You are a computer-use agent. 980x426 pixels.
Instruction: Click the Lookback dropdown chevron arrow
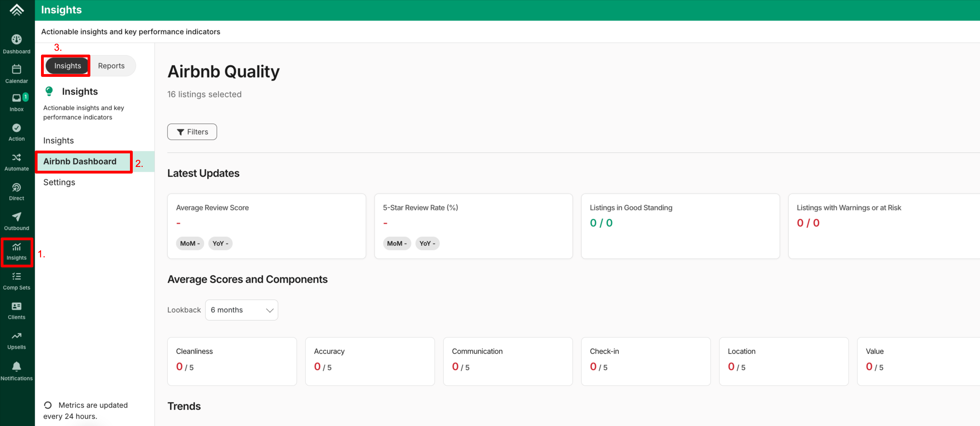click(x=270, y=310)
